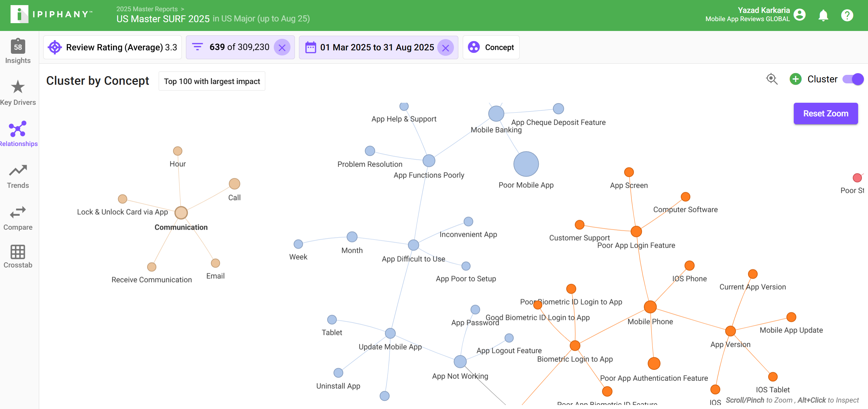
Task: Select the Poor Mobile App node
Action: (526, 164)
